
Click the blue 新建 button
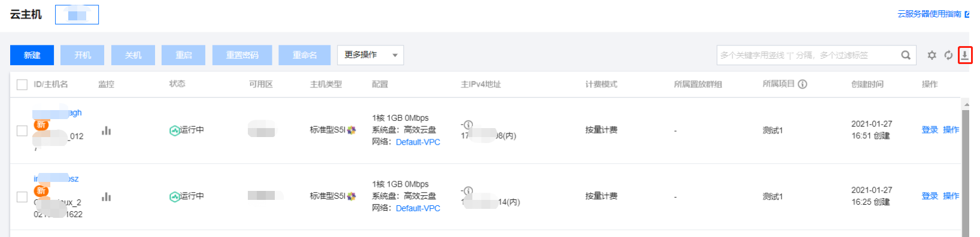pyautogui.click(x=32, y=55)
